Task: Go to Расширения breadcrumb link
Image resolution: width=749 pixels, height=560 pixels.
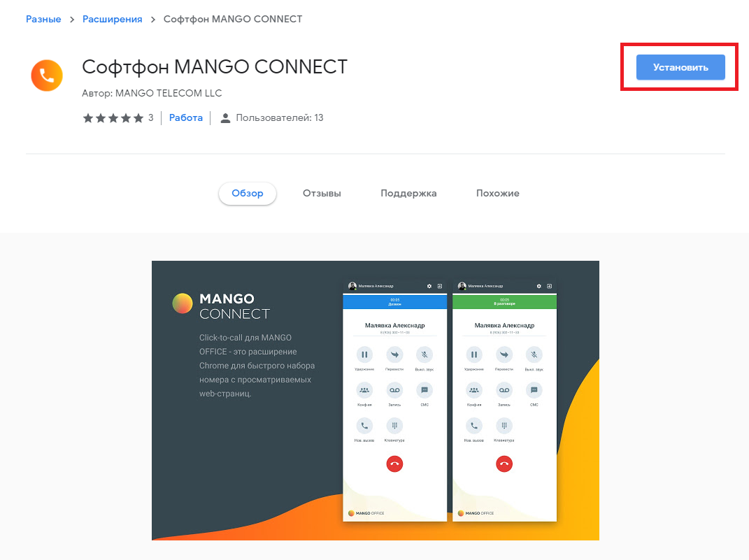Action: click(x=113, y=19)
